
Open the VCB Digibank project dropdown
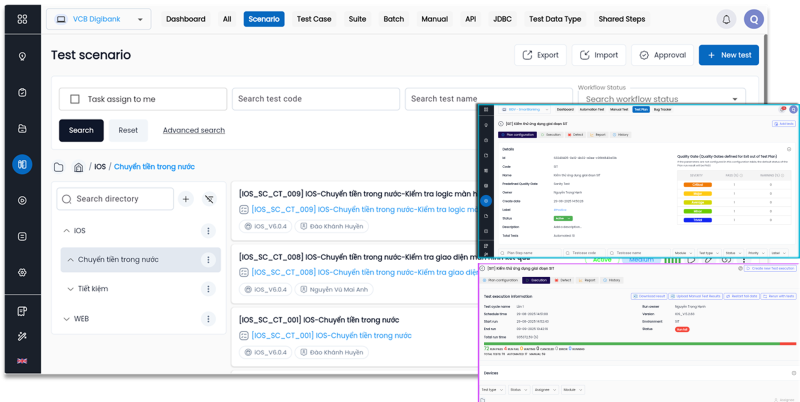click(98, 19)
